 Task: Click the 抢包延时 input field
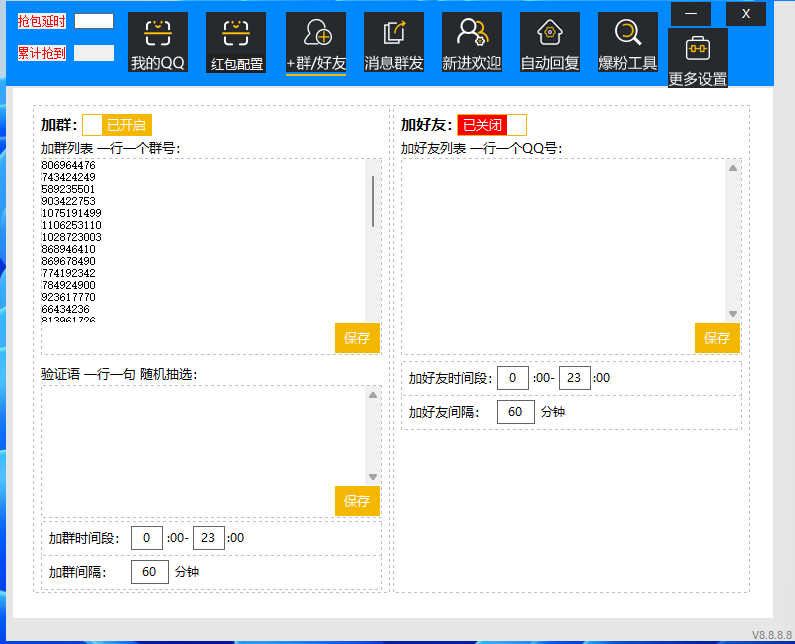[x=94, y=21]
